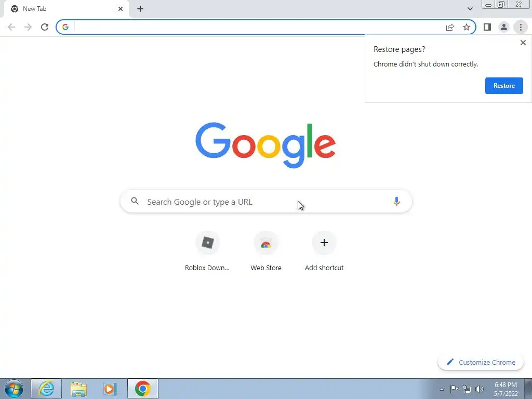Click the restore down window button
The image size is (532, 399).
point(501,4)
